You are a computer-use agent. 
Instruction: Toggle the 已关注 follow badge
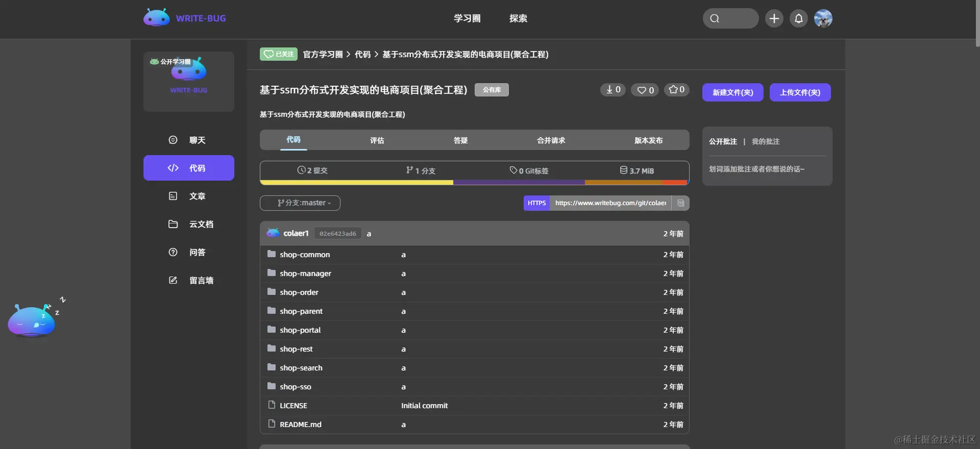pyautogui.click(x=279, y=54)
